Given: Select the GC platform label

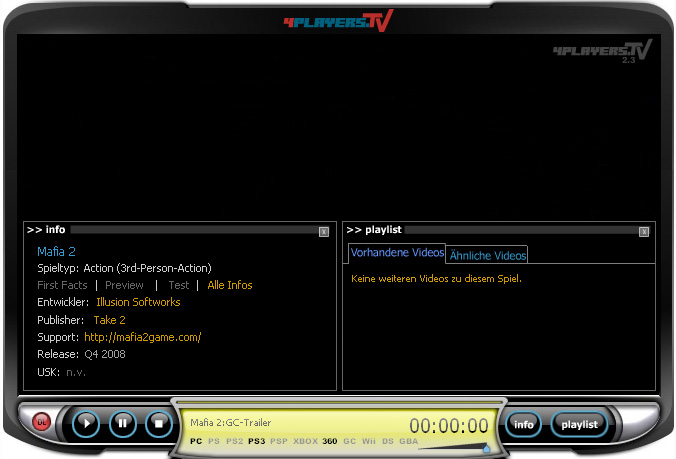Looking at the screenshot, I should [350, 441].
